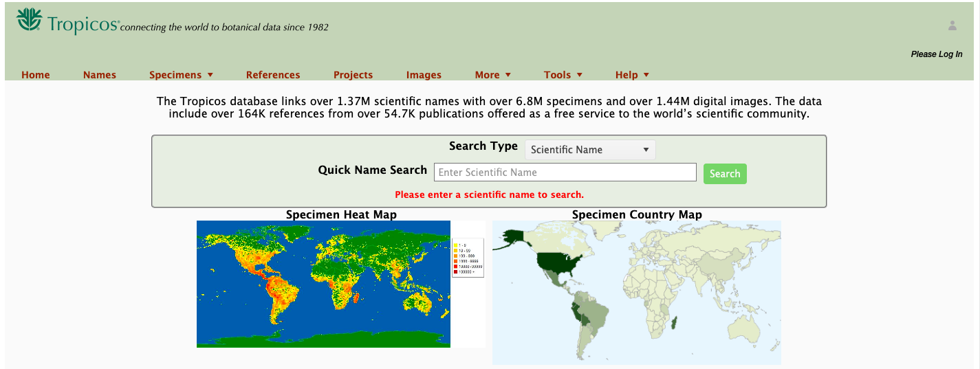Expand the More dropdown menu
Image resolution: width=980 pixels, height=369 pixels.
pyautogui.click(x=492, y=75)
